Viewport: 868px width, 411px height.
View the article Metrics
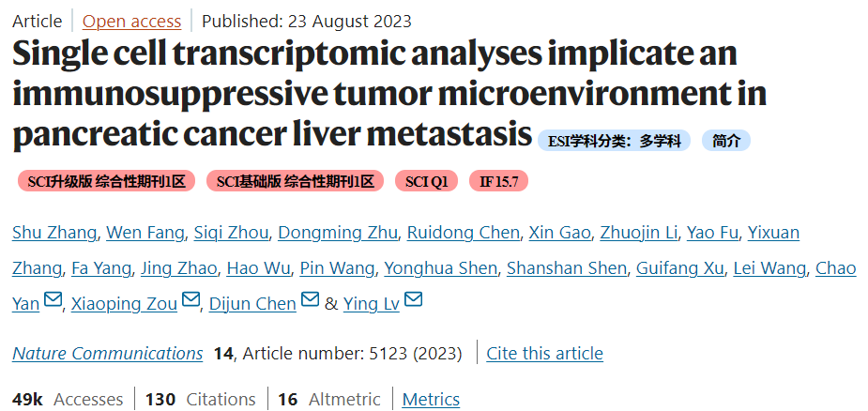(431, 399)
